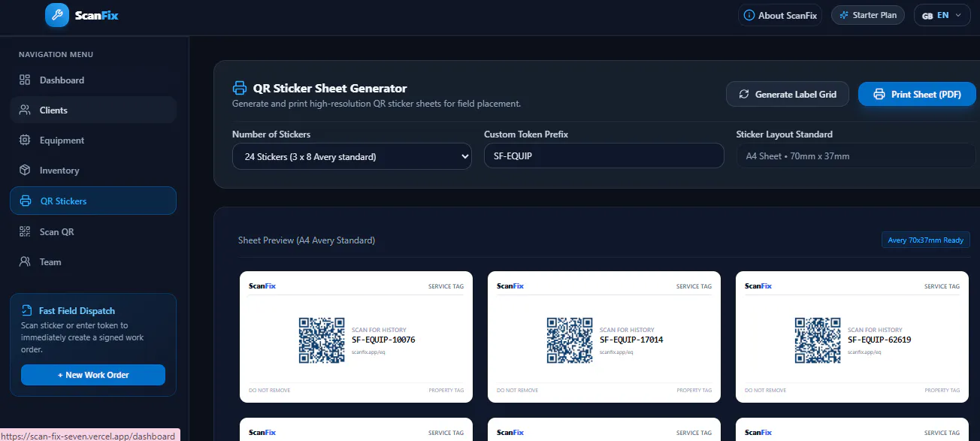Click the generator description about field placement
The image size is (980, 441).
pos(377,104)
